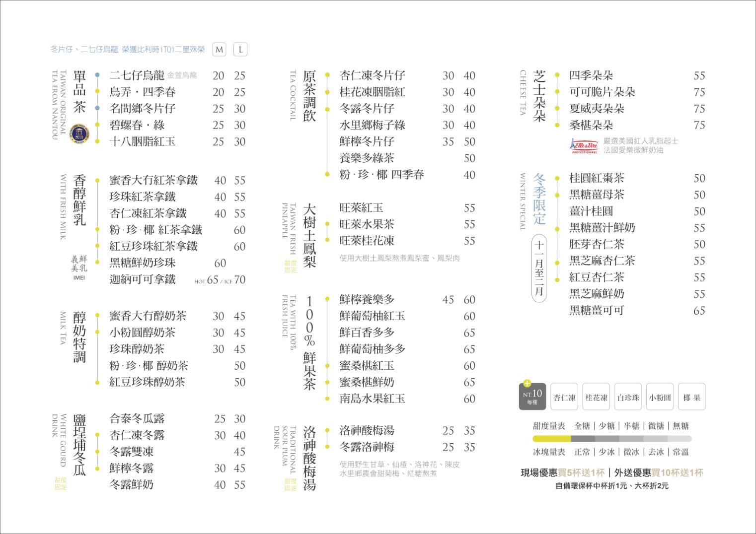Click the 冬季限定 section heading
The width and height of the screenshot is (756, 534).
pyautogui.click(x=539, y=199)
